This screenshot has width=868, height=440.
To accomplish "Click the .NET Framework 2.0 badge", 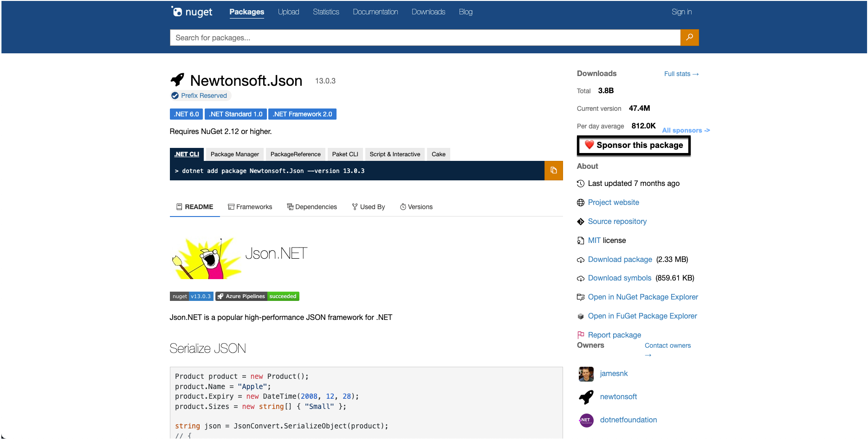I will tap(302, 114).
